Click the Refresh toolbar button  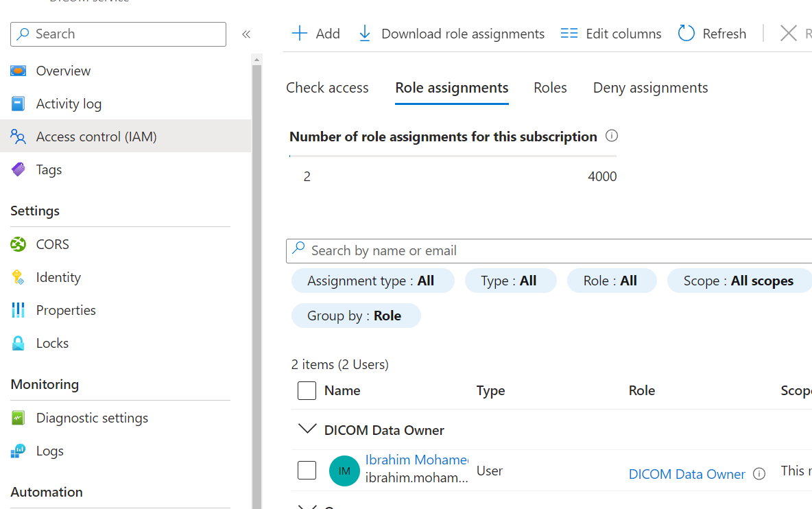click(x=712, y=34)
